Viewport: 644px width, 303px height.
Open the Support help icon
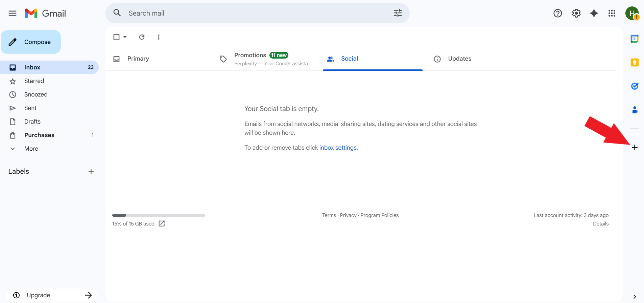point(557,13)
